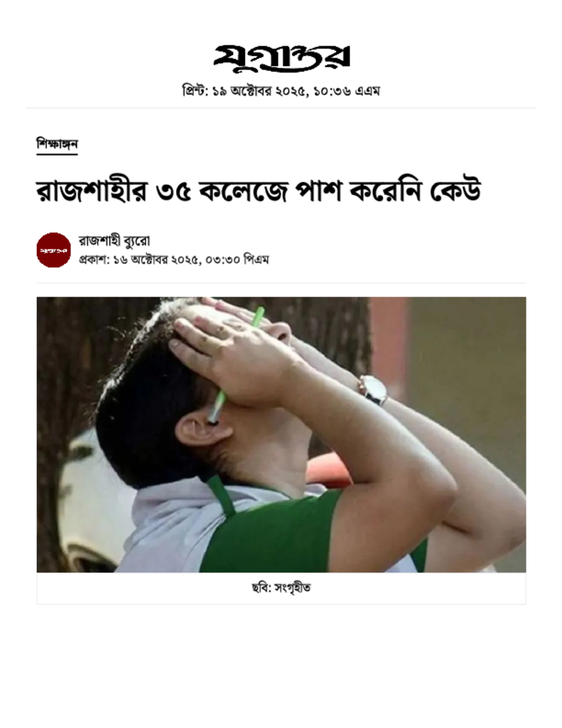Click the author name রাজশাহী ব্যুরো
This screenshot has height=728, width=562.
114,240
